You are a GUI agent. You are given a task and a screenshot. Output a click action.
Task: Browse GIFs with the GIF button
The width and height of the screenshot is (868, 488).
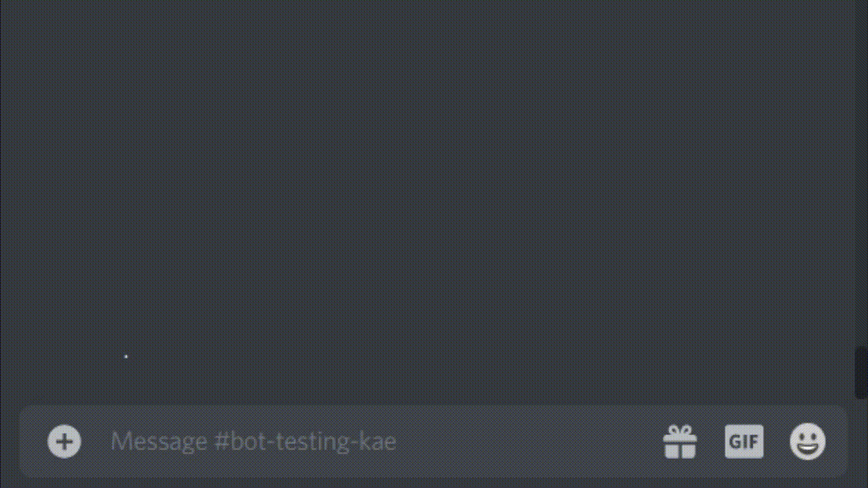[744, 442]
